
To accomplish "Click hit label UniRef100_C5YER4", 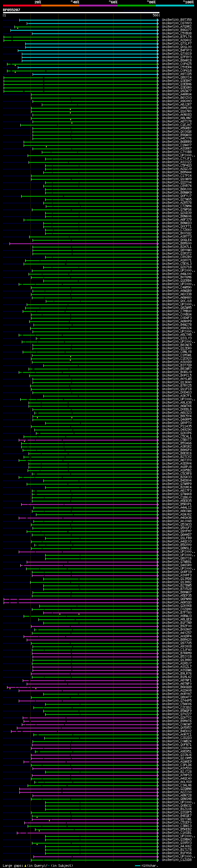I will click(177, 67).
